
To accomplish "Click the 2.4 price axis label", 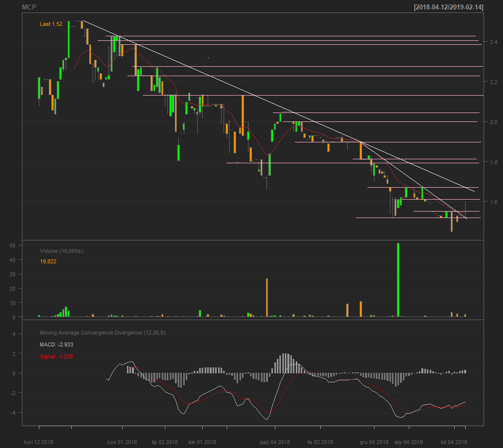I will (x=494, y=42).
